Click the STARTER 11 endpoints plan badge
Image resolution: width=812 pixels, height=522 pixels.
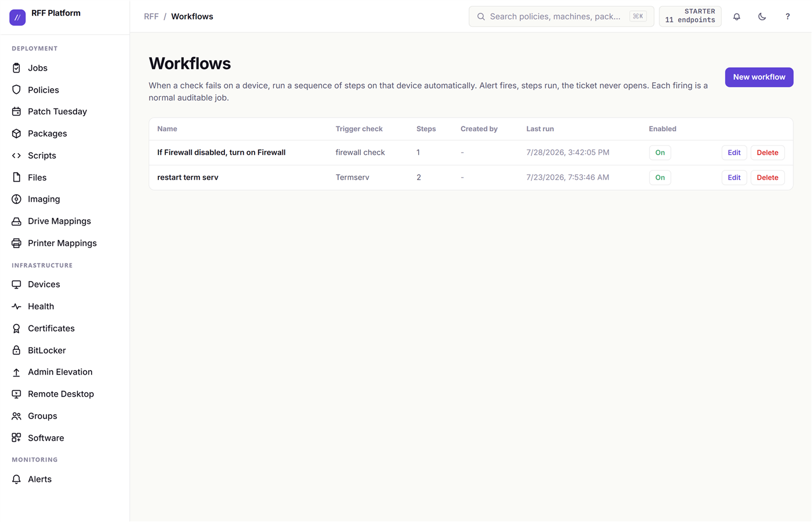tap(690, 16)
